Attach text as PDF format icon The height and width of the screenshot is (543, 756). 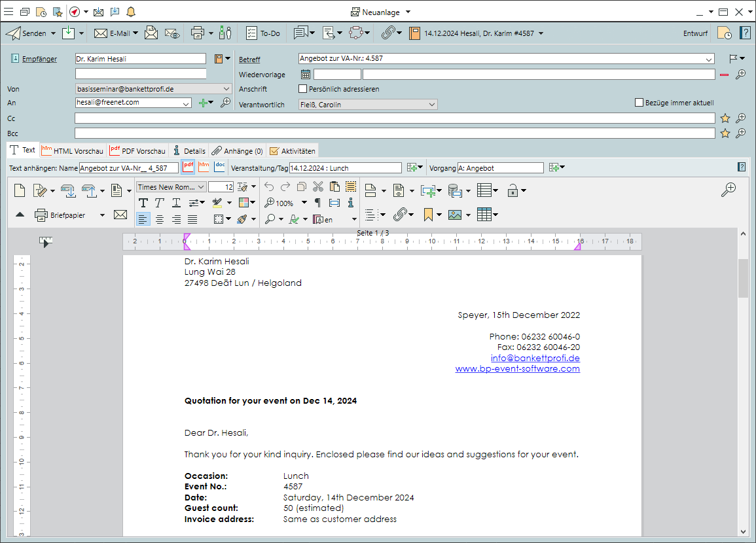(x=188, y=167)
